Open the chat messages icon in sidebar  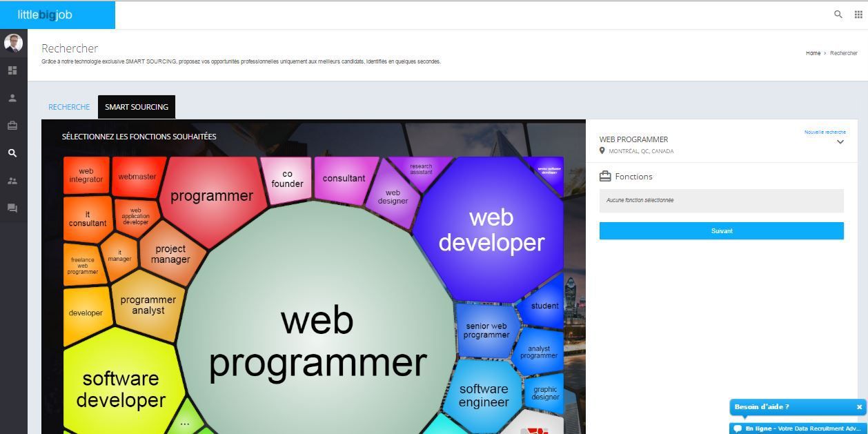(x=12, y=208)
